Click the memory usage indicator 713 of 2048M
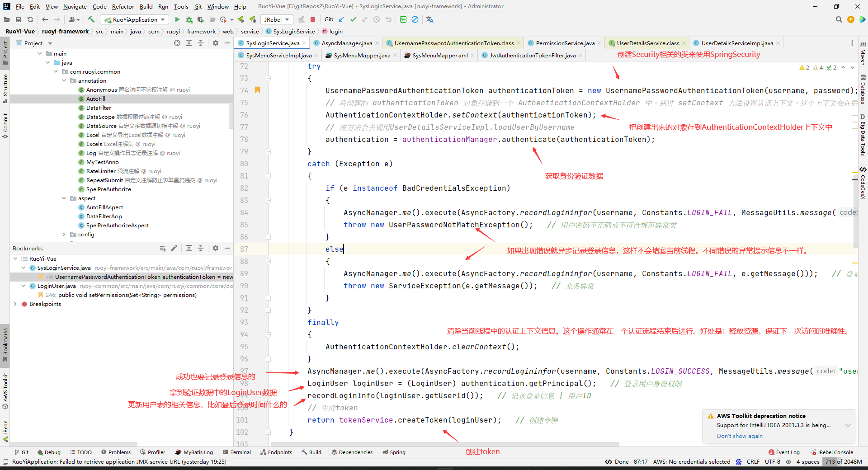The height and width of the screenshot is (470, 868). point(843,461)
